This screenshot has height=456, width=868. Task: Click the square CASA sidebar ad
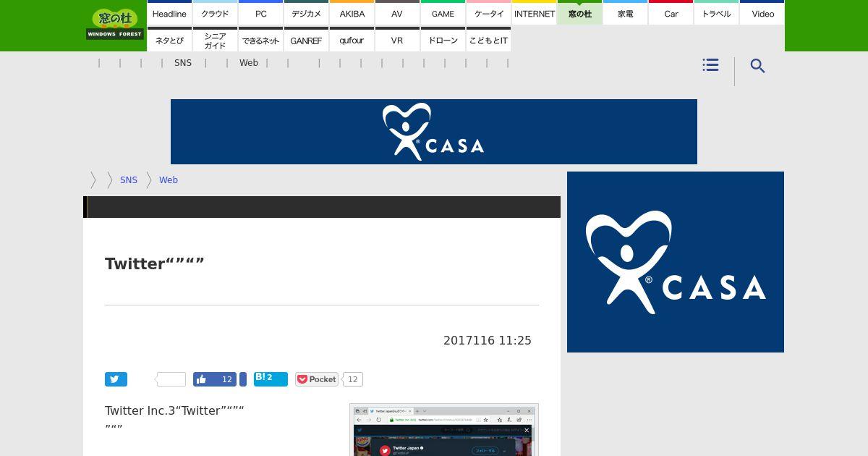[x=676, y=262]
